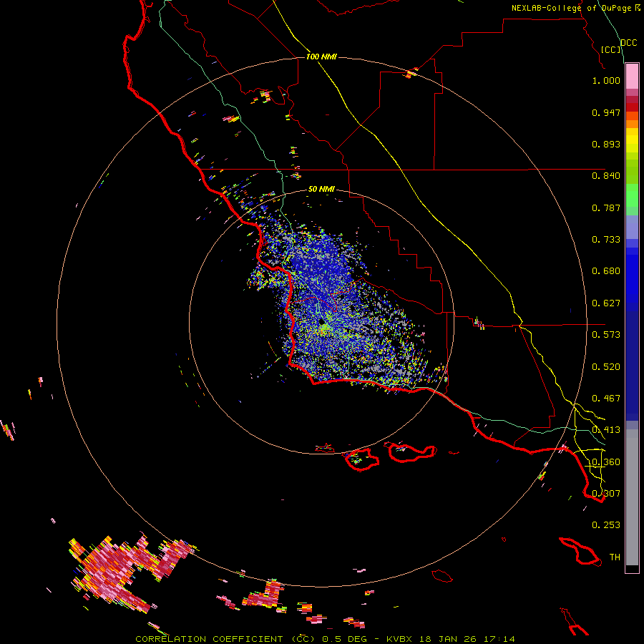Select the 1.000 scale value

click(606, 80)
